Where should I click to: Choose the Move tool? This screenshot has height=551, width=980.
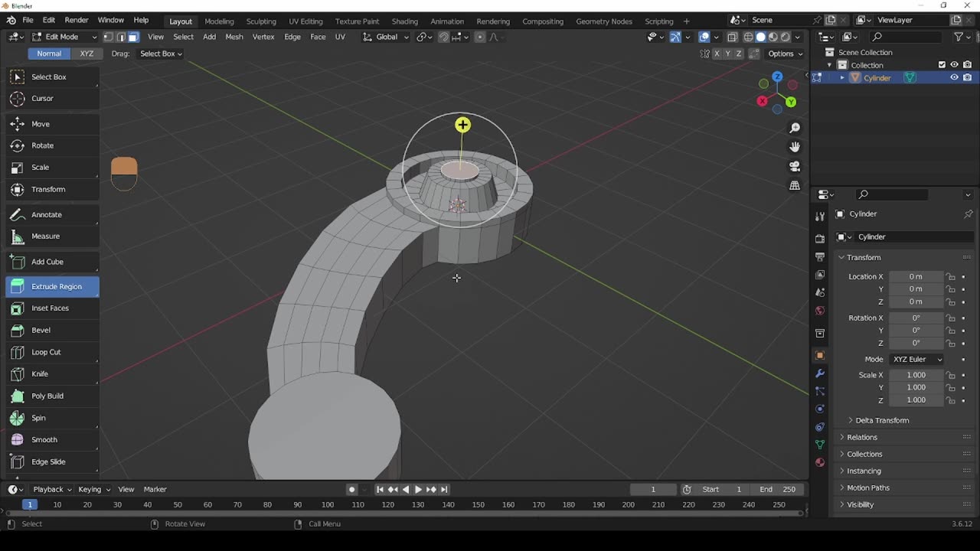click(x=52, y=124)
